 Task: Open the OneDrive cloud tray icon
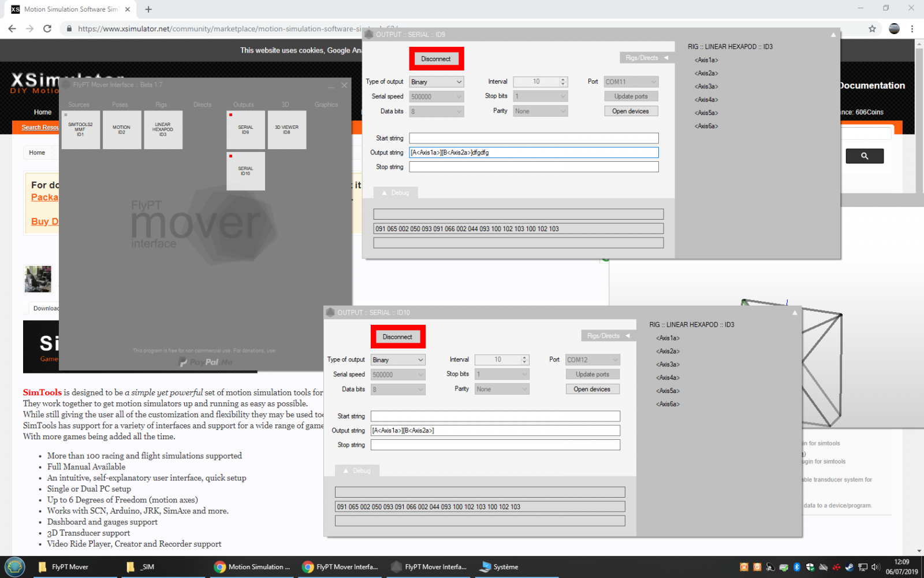point(823,567)
